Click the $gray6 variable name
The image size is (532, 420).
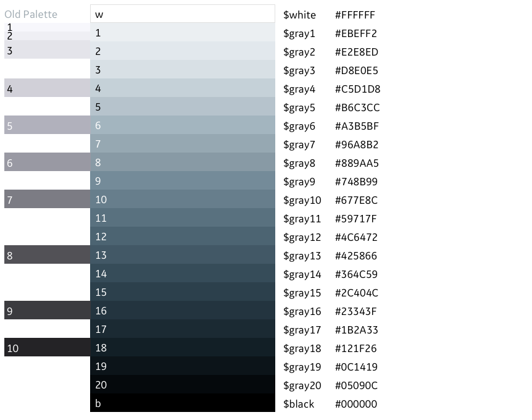pos(299,126)
